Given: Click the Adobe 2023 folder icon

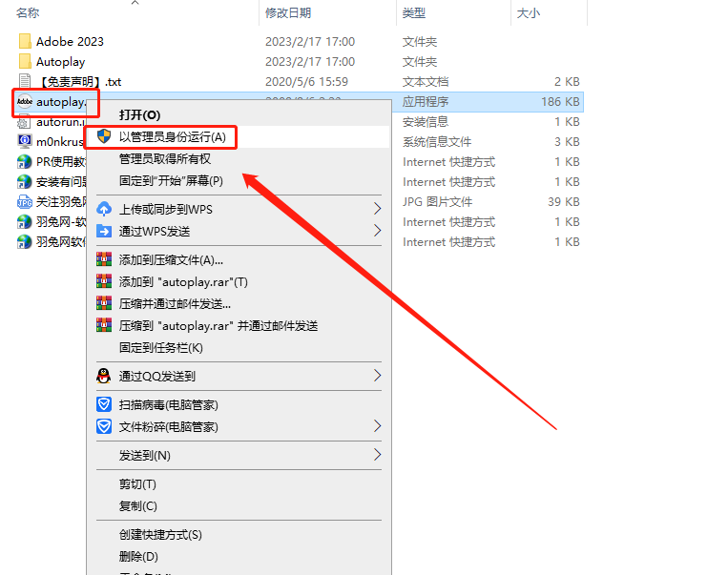Looking at the screenshot, I should (25, 41).
